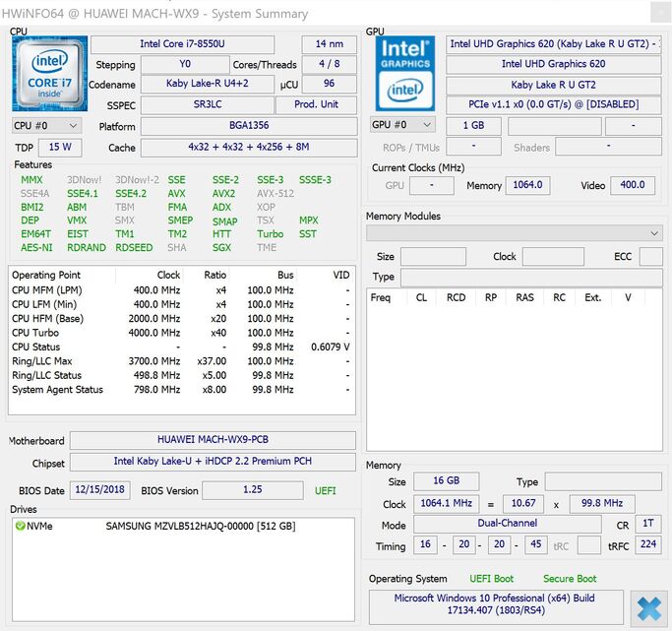Click the Intel Graphics logo badge
Image resolution: width=672 pixels, height=631 pixels.
pyautogui.click(x=404, y=74)
